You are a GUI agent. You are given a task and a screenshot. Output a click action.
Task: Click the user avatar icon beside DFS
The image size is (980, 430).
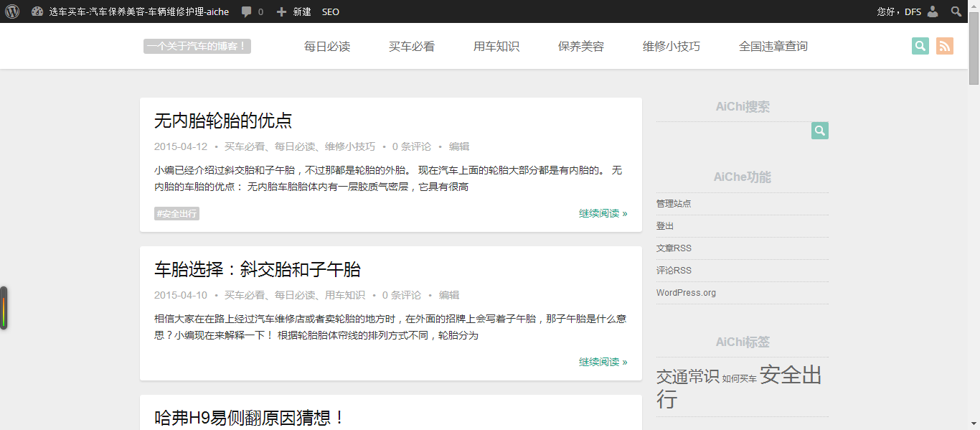pos(932,11)
